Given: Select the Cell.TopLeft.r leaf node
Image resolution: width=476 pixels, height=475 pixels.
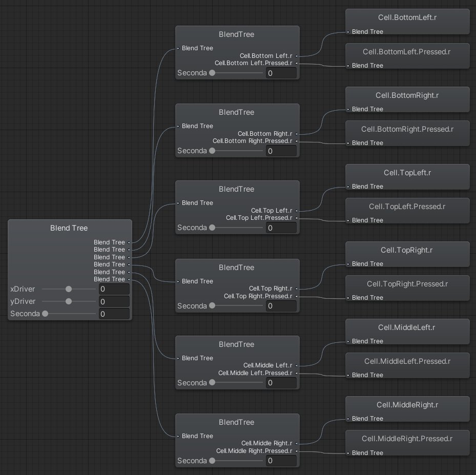Looking at the screenshot, I should tap(407, 177).
